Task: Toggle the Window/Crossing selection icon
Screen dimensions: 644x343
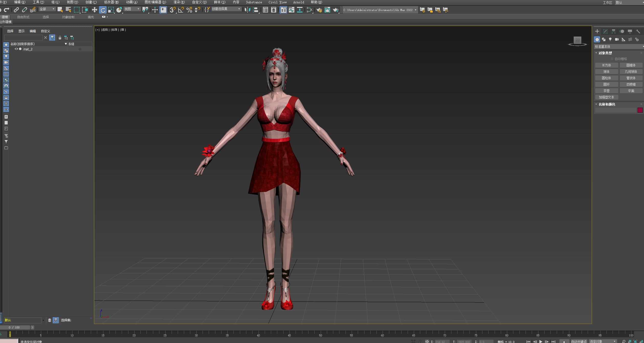Action: click(x=85, y=10)
